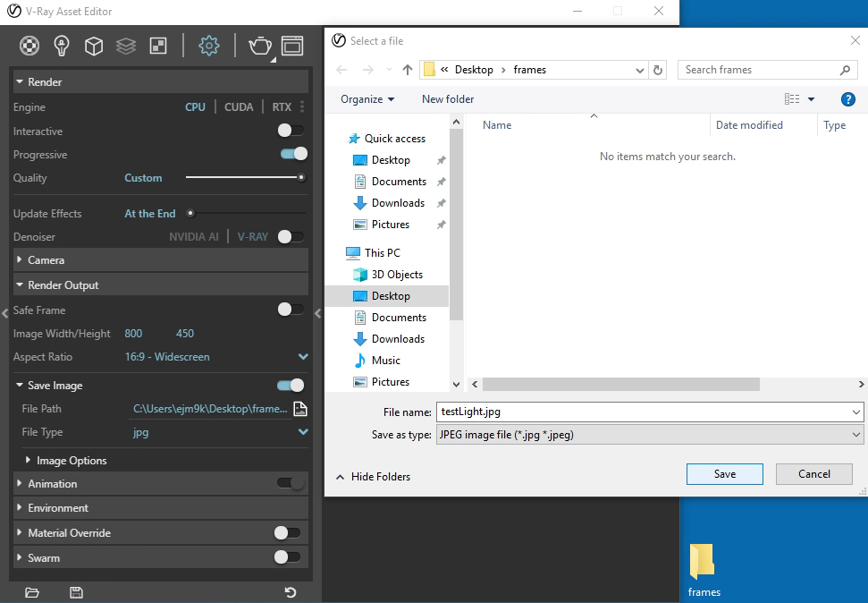Go up one folder level arrow

408,70
